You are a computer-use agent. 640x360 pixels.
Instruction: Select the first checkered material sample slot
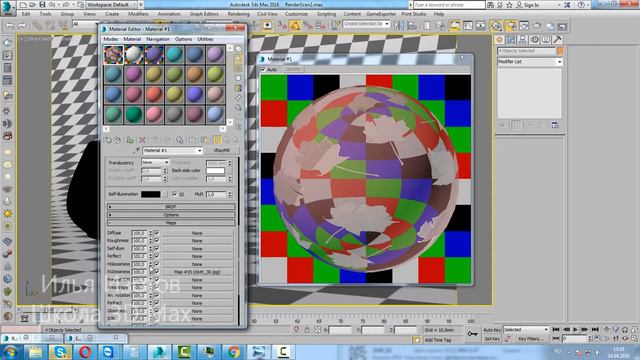[113, 55]
